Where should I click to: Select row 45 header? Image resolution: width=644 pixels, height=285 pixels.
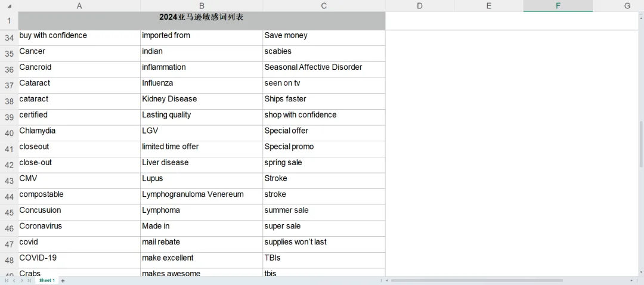point(9,213)
